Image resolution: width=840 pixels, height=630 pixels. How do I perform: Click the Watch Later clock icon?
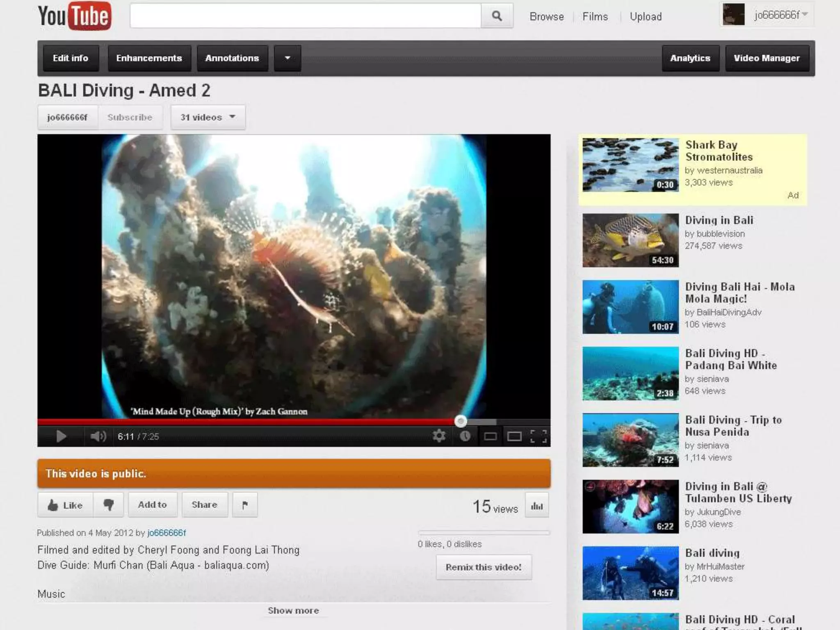(465, 436)
